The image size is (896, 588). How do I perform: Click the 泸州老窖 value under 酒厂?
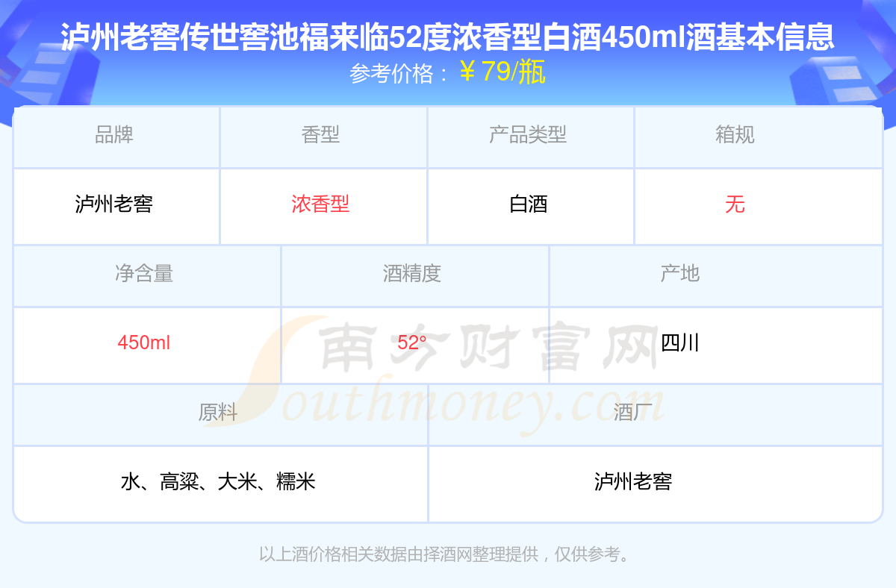coord(633,482)
